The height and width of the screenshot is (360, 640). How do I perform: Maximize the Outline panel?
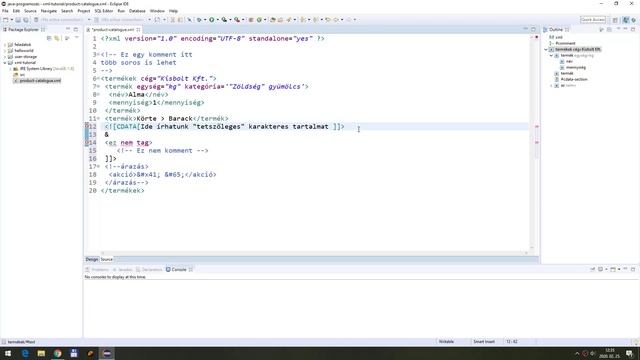pos(633,29)
